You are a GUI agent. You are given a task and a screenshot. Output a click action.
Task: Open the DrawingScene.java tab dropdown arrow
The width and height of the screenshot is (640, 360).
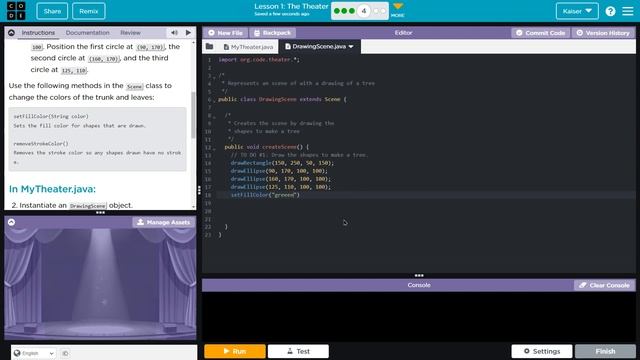[x=351, y=47]
